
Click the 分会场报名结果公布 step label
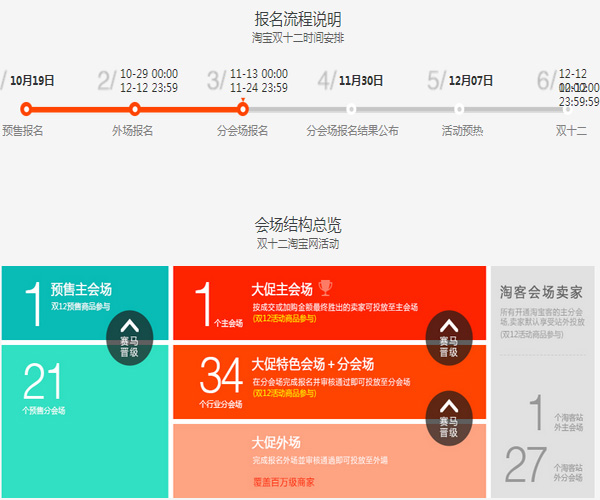[x=352, y=131]
